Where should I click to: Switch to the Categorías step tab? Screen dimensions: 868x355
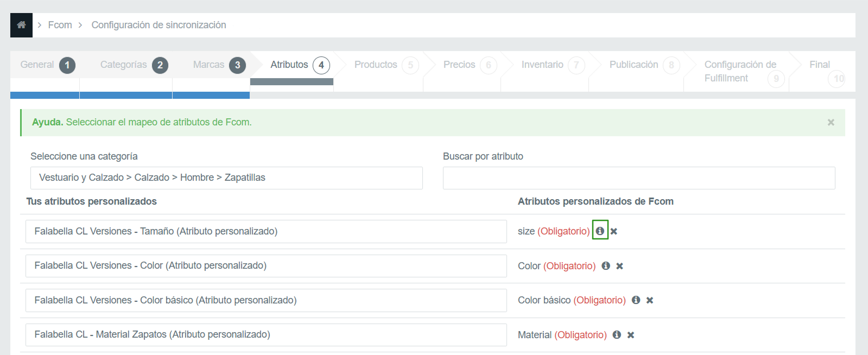pyautogui.click(x=133, y=65)
